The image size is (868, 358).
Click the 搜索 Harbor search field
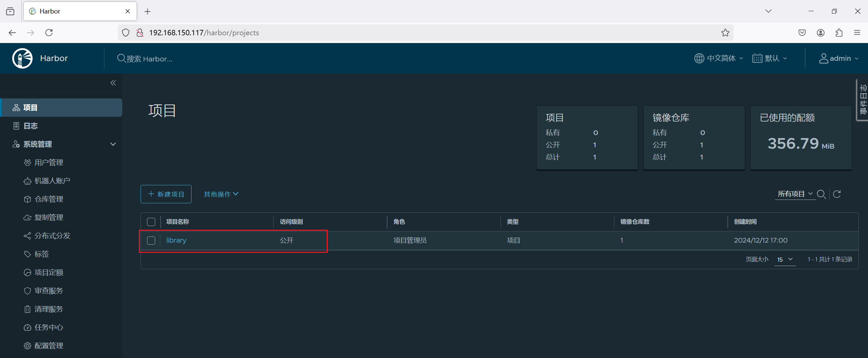click(149, 59)
